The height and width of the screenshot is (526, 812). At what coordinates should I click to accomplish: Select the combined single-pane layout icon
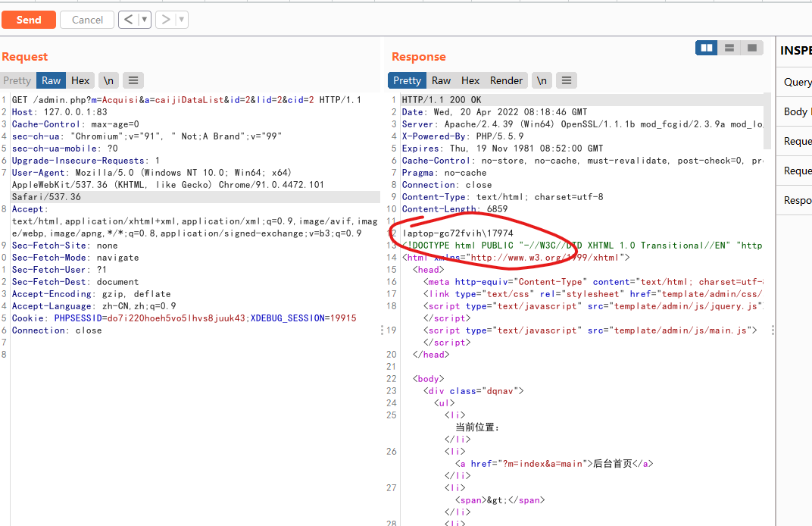tap(752, 48)
